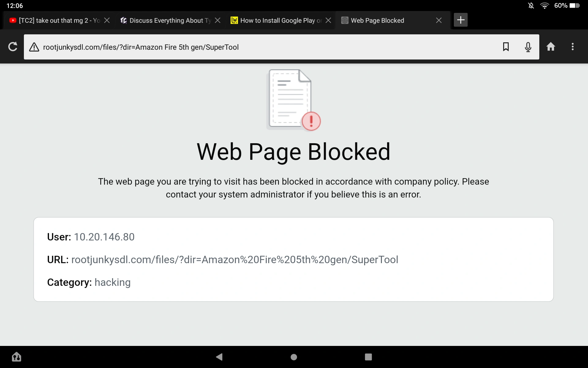Open recent apps square button
The height and width of the screenshot is (368, 588).
pos(368,357)
